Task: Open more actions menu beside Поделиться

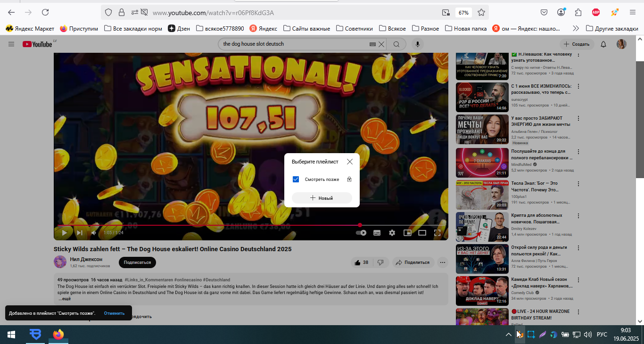Action: coord(442,262)
